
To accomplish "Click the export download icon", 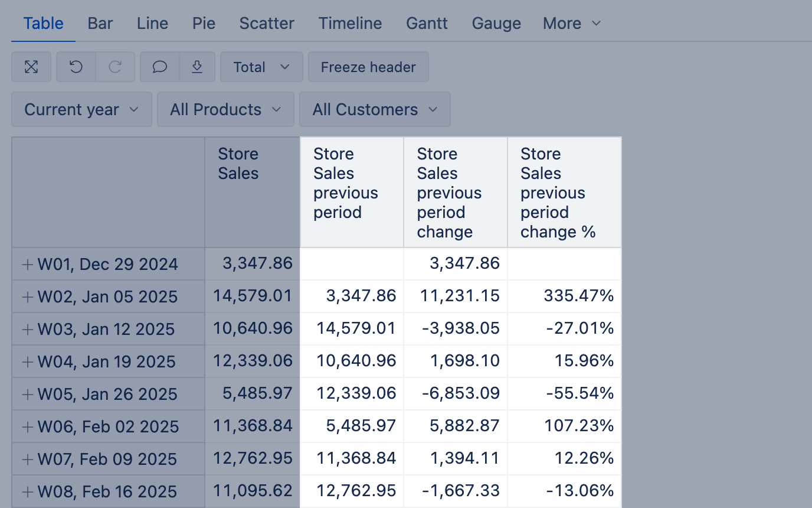I will tap(198, 67).
